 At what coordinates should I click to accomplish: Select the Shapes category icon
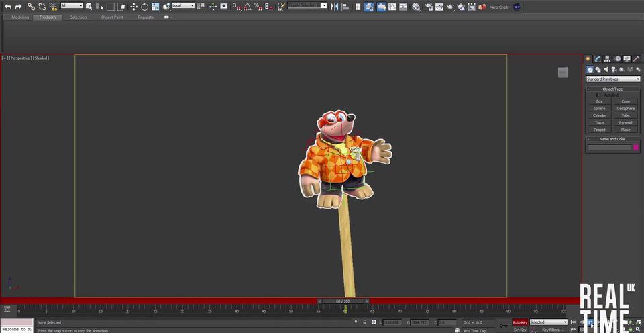tap(598, 69)
